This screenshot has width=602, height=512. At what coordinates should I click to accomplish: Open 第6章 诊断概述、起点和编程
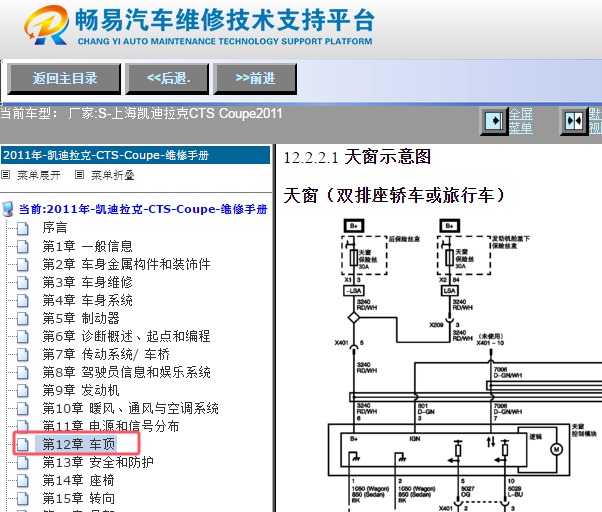[x=126, y=336]
